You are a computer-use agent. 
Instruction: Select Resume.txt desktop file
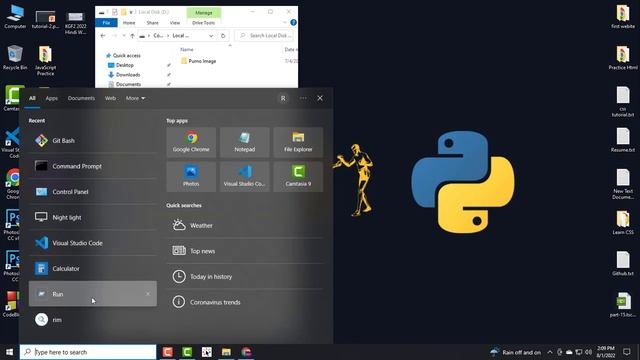point(623,140)
